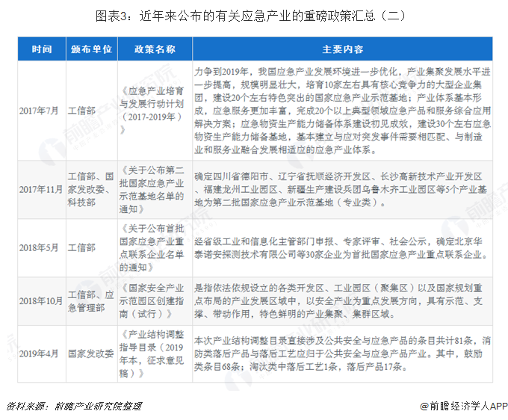This screenshot has width=508, height=420.
Task: Click the '主要内容' column header
Action: coord(342,49)
